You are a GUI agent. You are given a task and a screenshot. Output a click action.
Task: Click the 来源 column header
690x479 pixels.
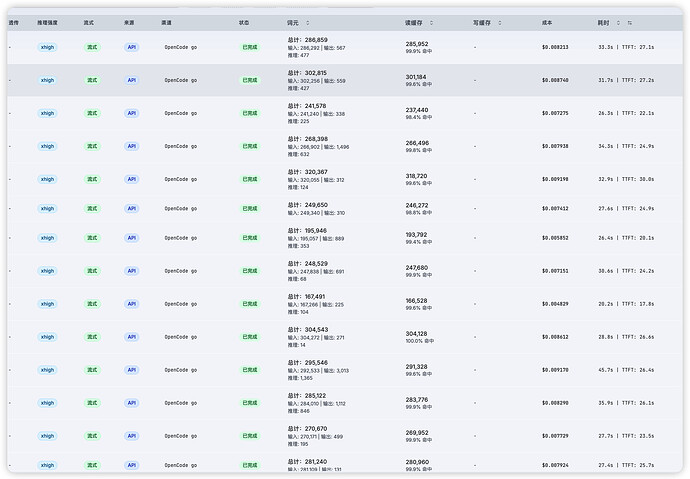[x=129, y=23]
